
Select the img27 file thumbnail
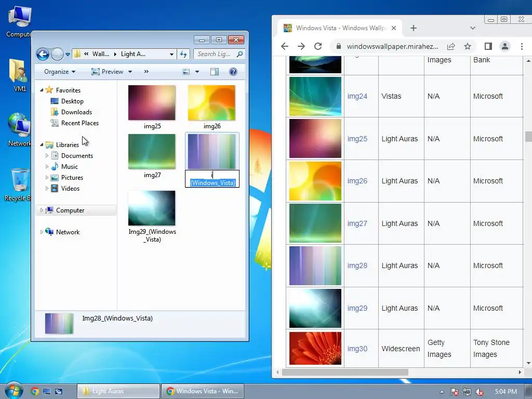pos(152,152)
